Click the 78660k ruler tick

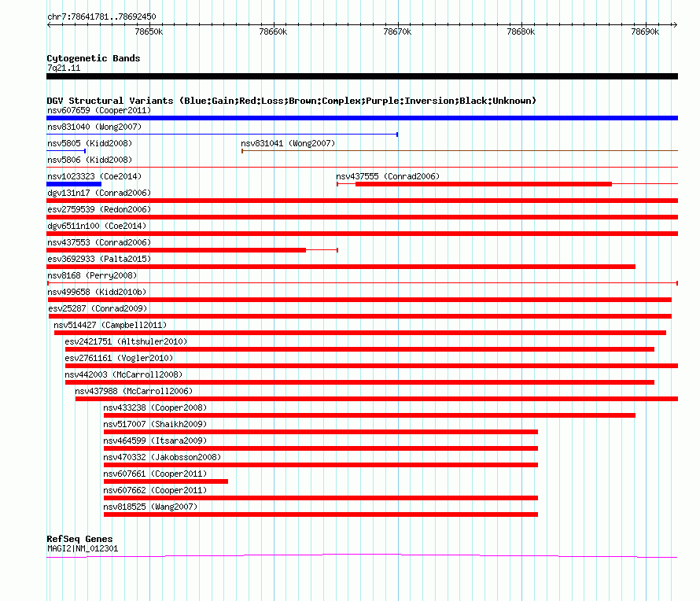[x=273, y=31]
